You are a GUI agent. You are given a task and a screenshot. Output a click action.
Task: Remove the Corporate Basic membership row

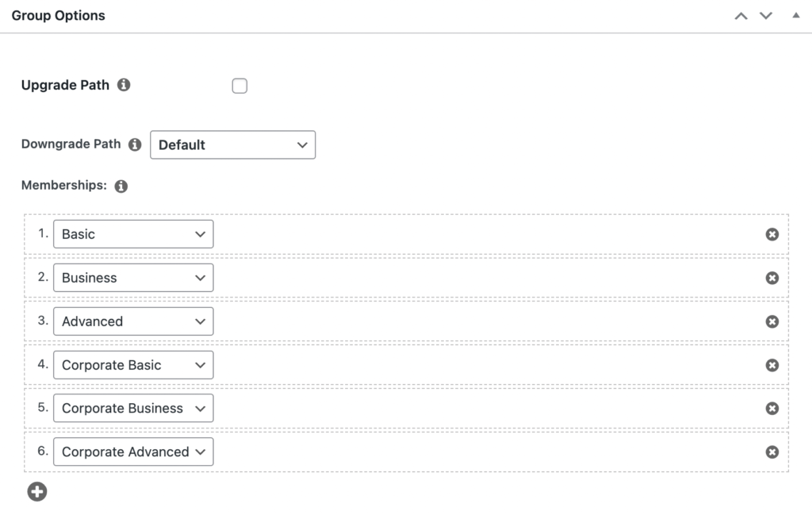pyautogui.click(x=772, y=365)
